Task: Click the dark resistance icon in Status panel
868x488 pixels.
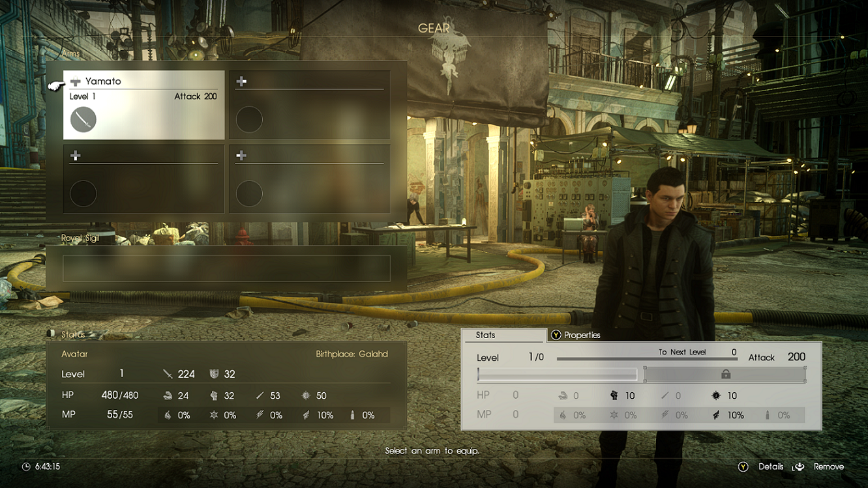Action: [x=306, y=415]
